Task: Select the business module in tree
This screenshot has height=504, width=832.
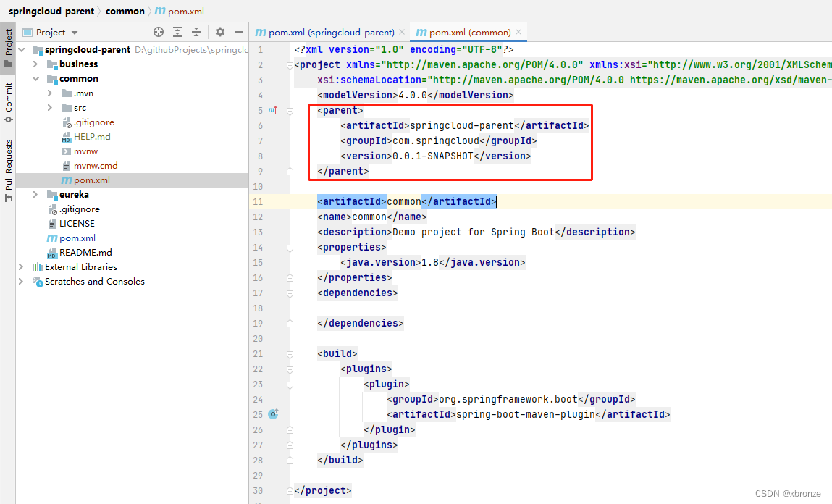Action: (x=78, y=64)
